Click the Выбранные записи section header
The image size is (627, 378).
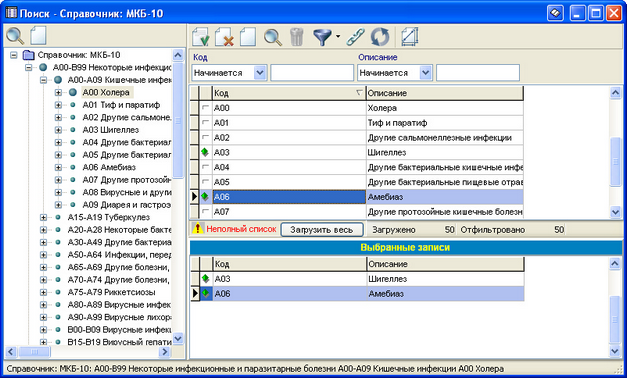click(x=405, y=247)
